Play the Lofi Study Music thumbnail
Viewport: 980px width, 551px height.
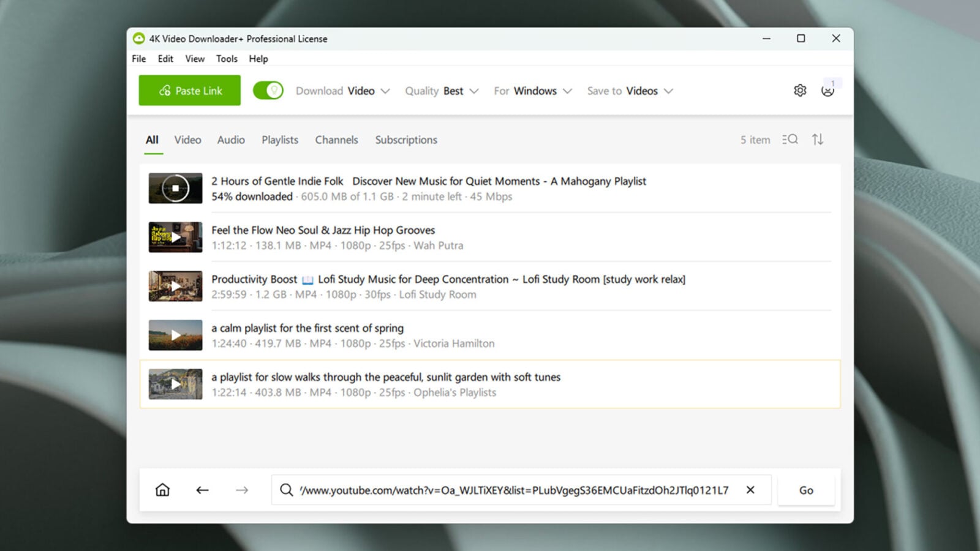(175, 286)
